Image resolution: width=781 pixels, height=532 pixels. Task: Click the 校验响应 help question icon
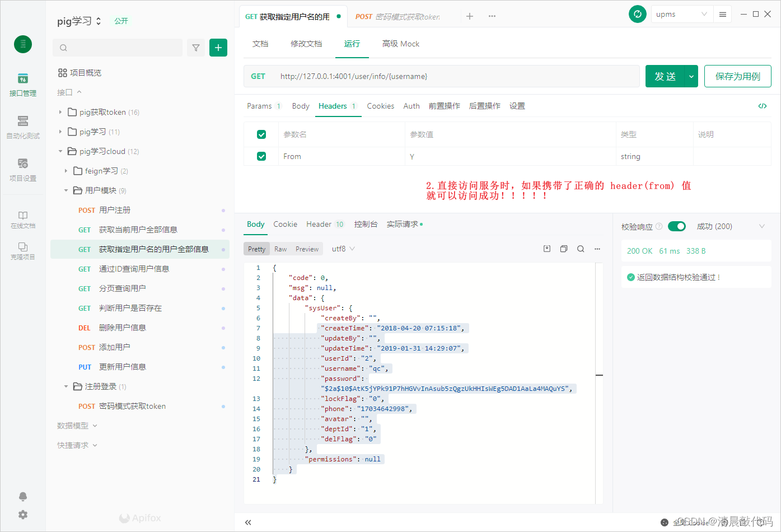(x=659, y=226)
